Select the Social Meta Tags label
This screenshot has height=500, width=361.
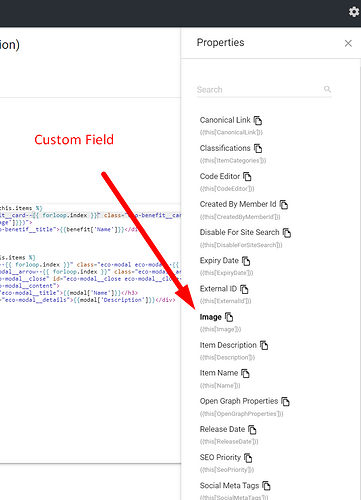click(x=229, y=486)
